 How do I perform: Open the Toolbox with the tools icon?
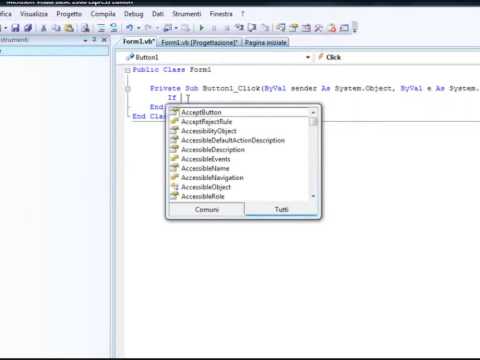point(318,28)
